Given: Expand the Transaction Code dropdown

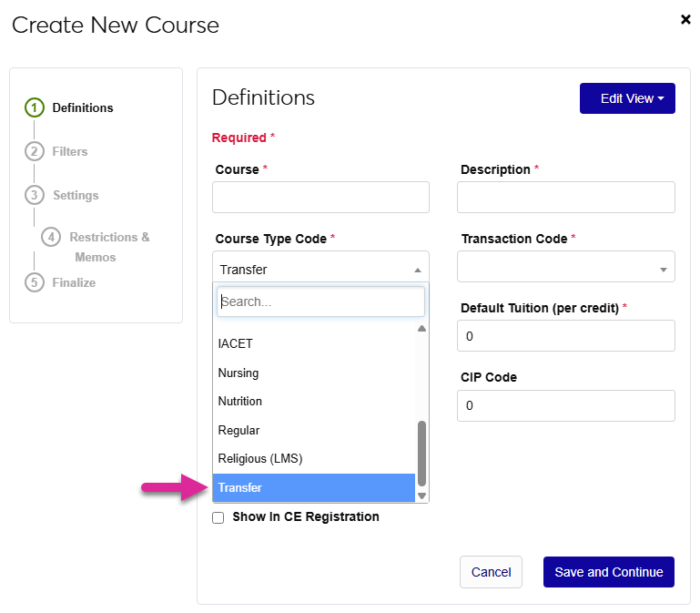Looking at the screenshot, I should click(x=662, y=270).
